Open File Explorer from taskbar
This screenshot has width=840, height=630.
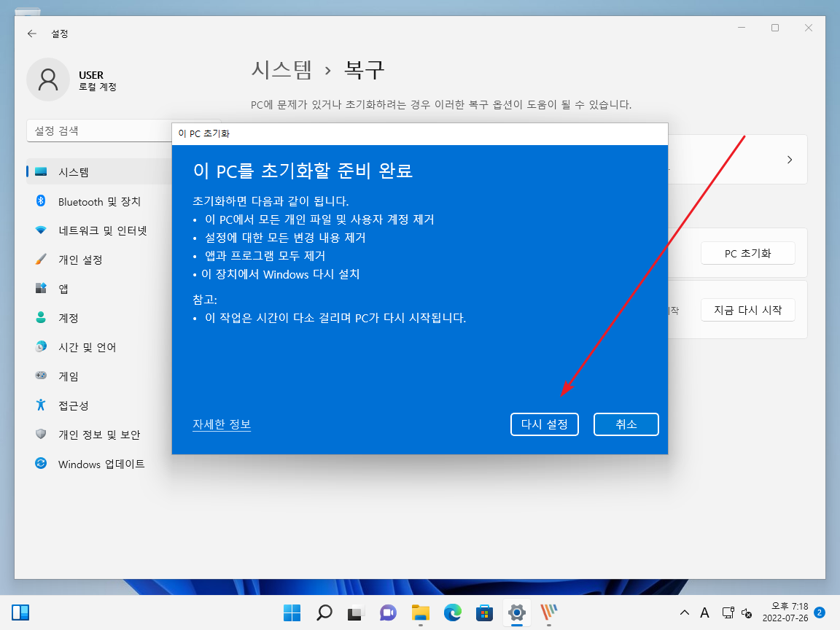click(x=421, y=612)
